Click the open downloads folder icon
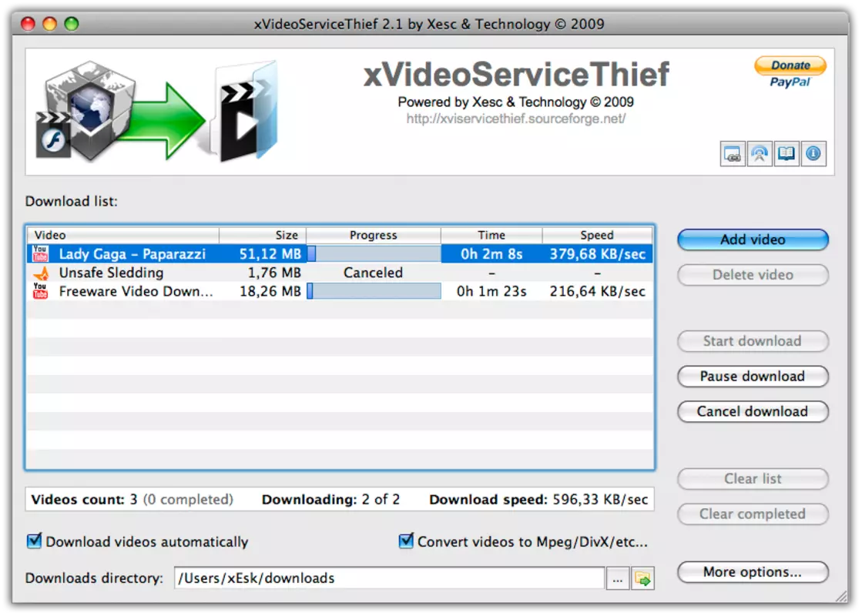 point(642,578)
